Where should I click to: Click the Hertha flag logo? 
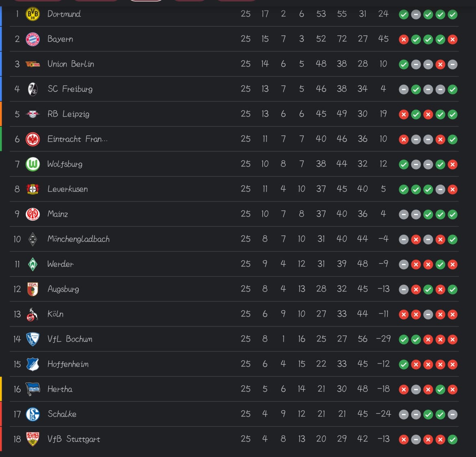coord(33,389)
